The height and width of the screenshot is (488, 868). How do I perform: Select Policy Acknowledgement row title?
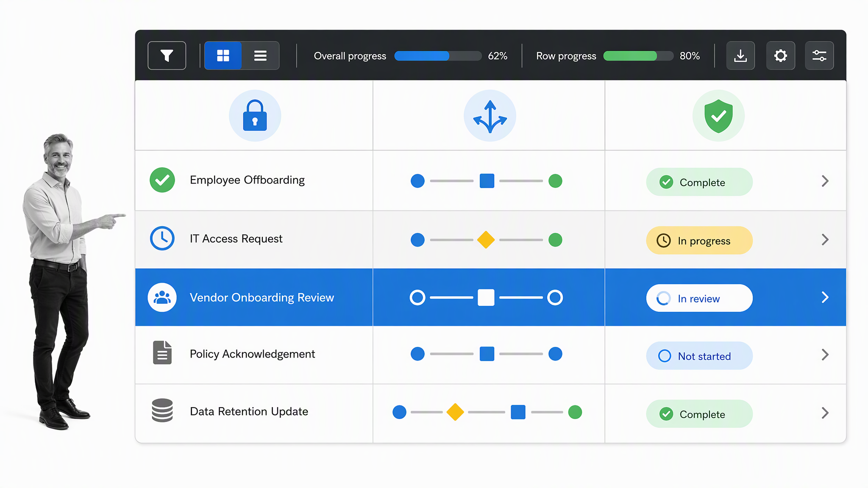[253, 354]
